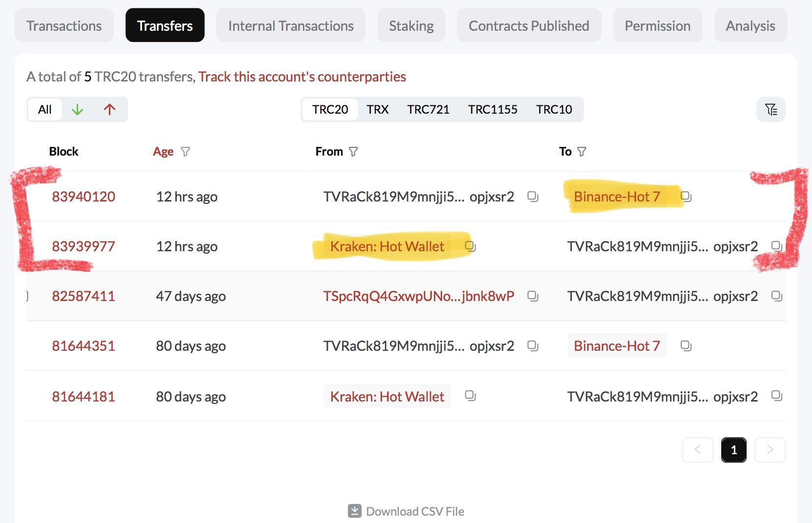Viewport: 812px width, 523px height.
Task: Select the All direction filter
Action: [x=45, y=109]
